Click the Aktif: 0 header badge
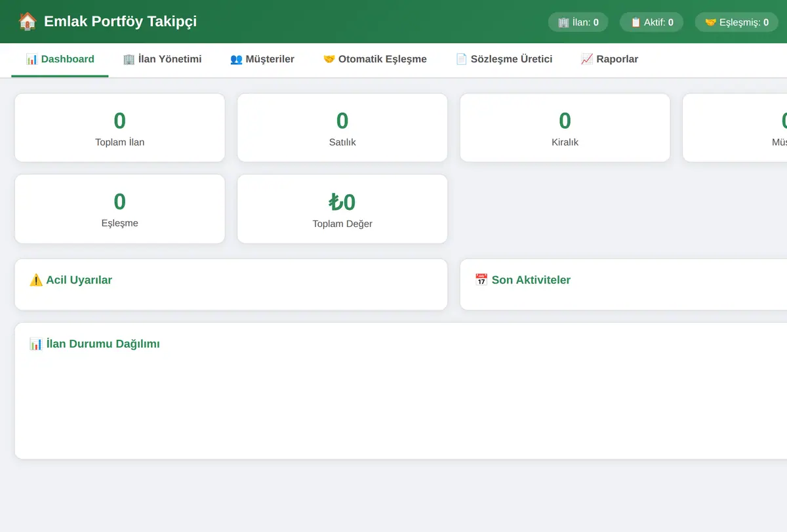The image size is (787, 532). 652,22
